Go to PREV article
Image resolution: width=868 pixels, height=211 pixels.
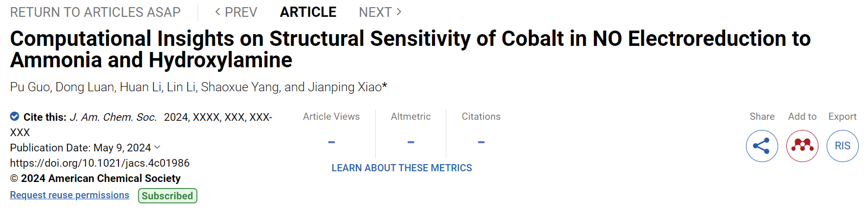(x=236, y=12)
